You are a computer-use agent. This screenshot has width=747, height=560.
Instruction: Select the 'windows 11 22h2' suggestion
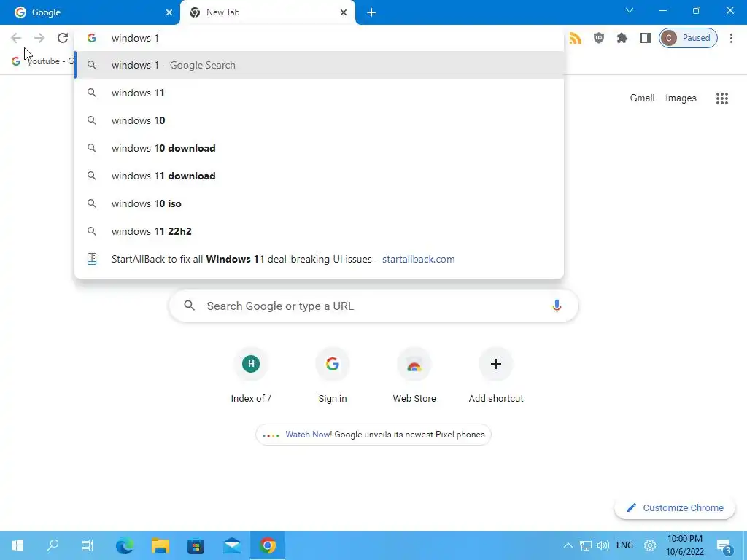click(320, 231)
